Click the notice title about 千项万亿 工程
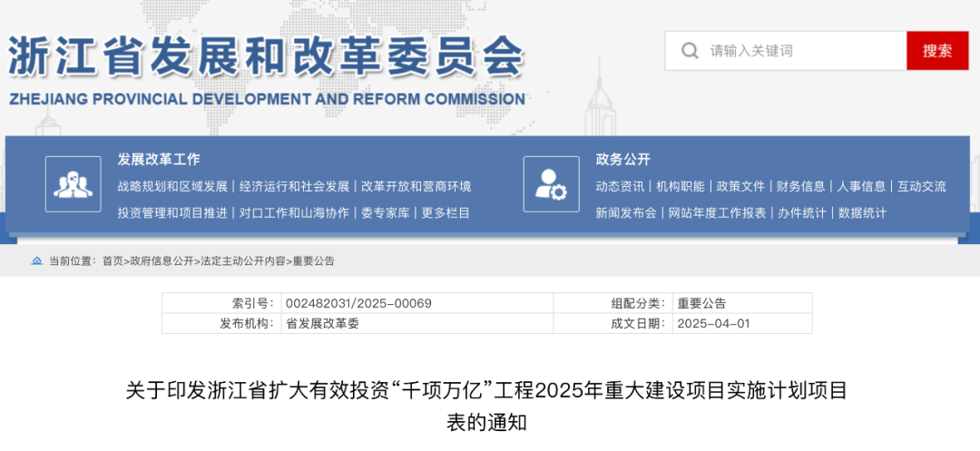 [486, 407]
